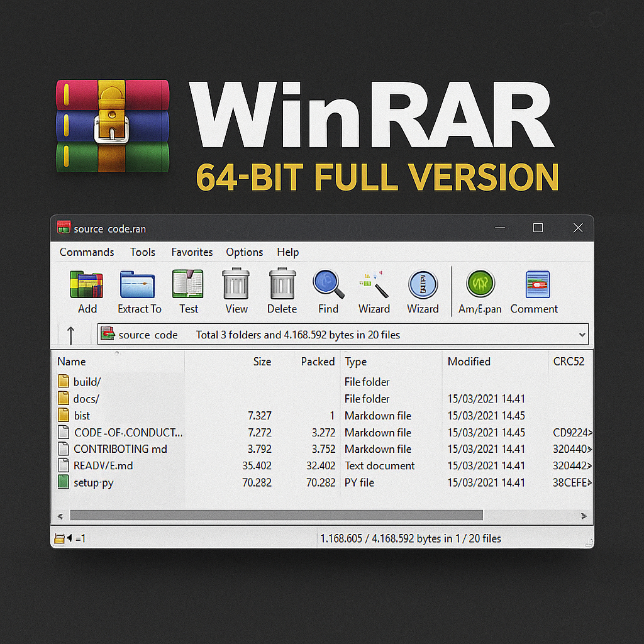This screenshot has height=644, width=644.
Task: Click CRC value 38CEFE
Action: coord(572,482)
